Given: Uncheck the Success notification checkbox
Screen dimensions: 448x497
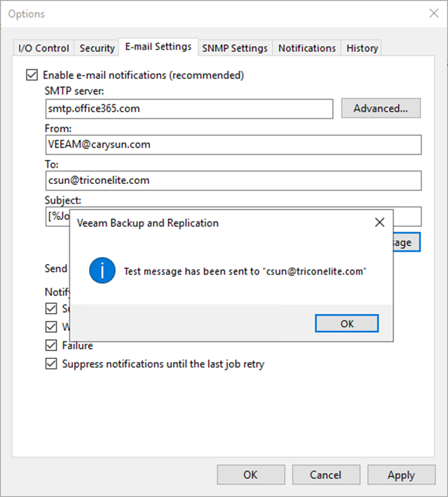Looking at the screenshot, I should (51, 308).
